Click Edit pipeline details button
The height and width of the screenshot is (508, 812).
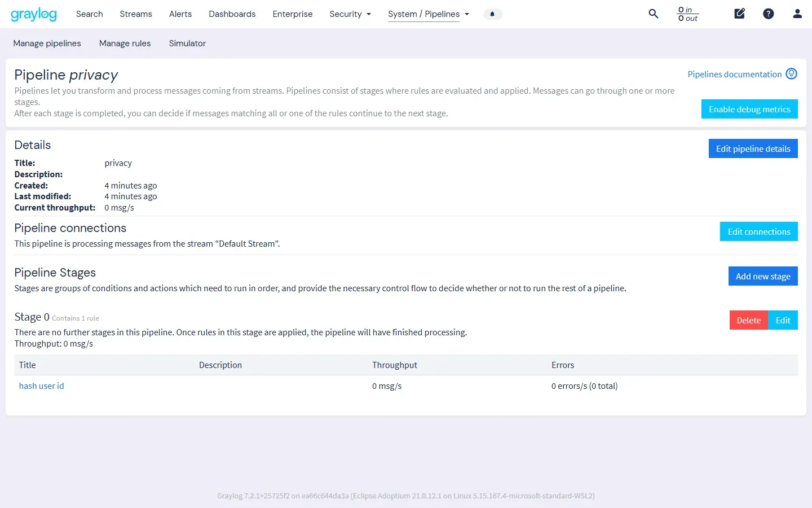click(x=753, y=148)
